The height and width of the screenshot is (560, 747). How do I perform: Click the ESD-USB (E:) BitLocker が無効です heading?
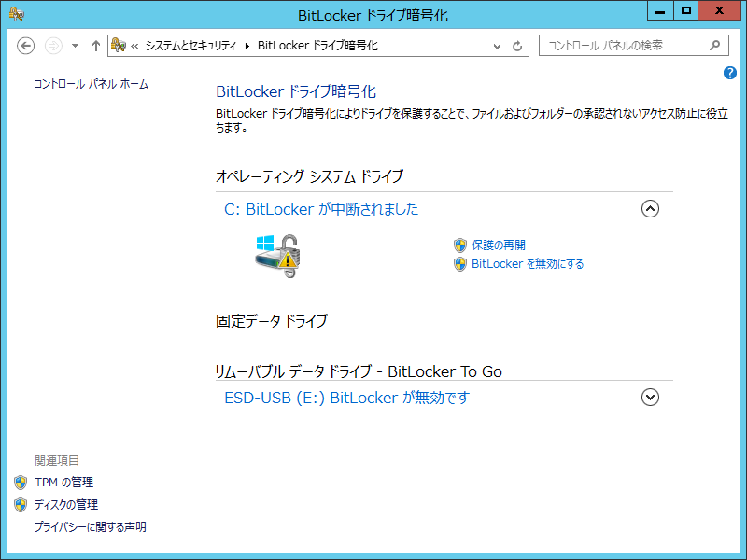click(346, 398)
